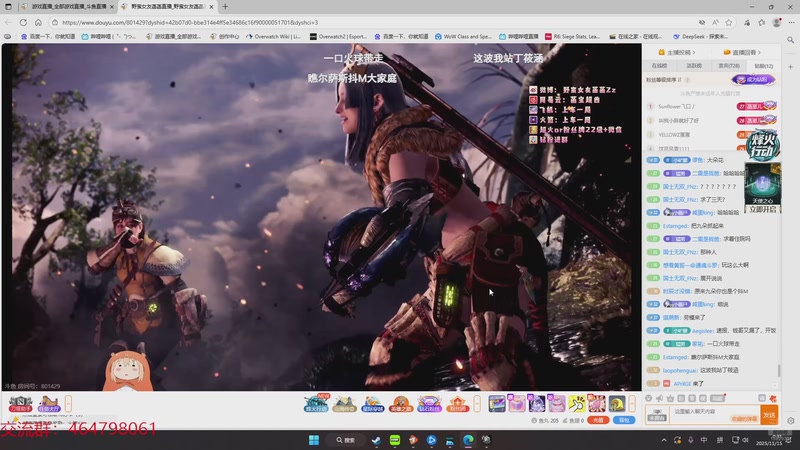
Task: Open DeepSeek bookmark
Action: 701,37
